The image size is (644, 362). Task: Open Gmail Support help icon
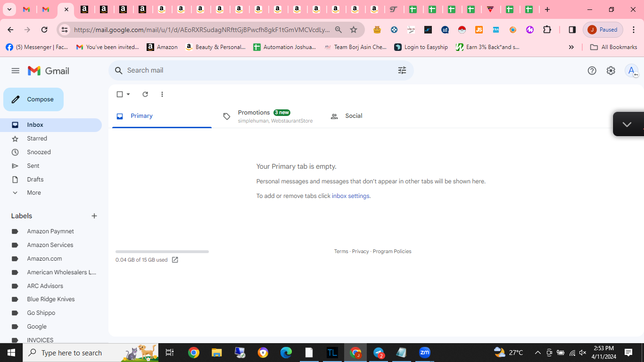coord(592,71)
